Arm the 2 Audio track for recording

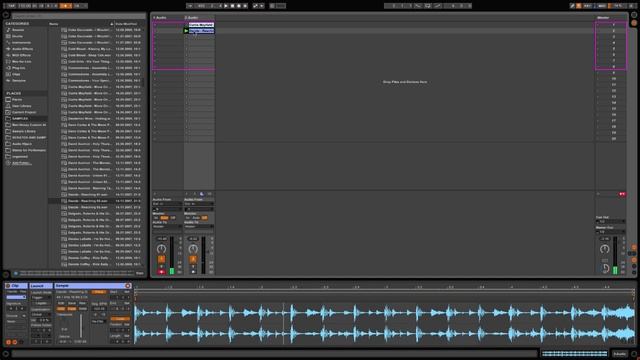193,272
